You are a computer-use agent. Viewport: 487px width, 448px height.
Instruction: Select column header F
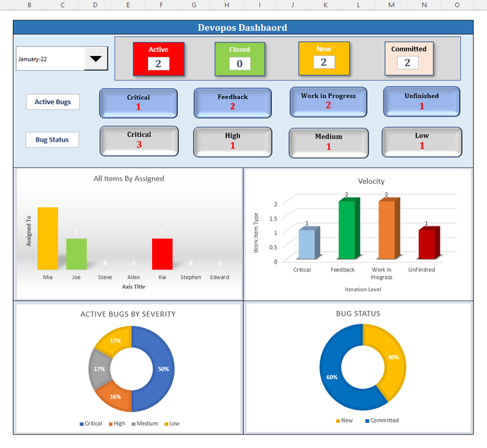coord(161,5)
